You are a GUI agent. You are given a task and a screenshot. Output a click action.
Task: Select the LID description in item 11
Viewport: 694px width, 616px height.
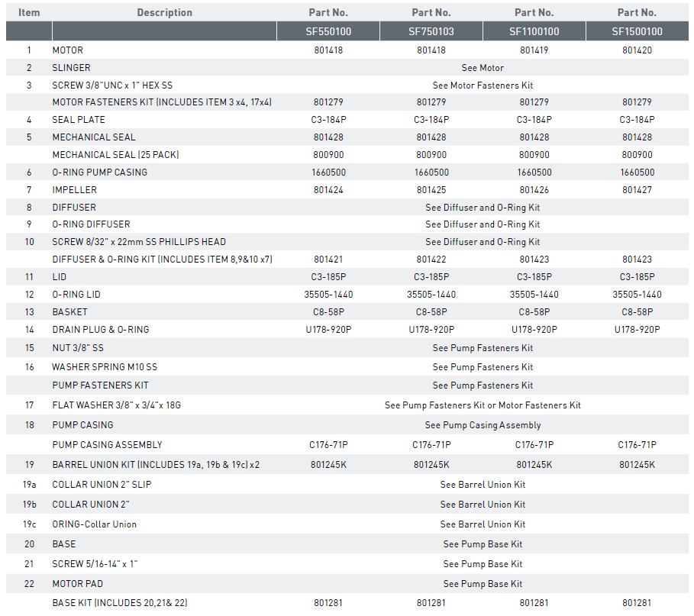60,276
